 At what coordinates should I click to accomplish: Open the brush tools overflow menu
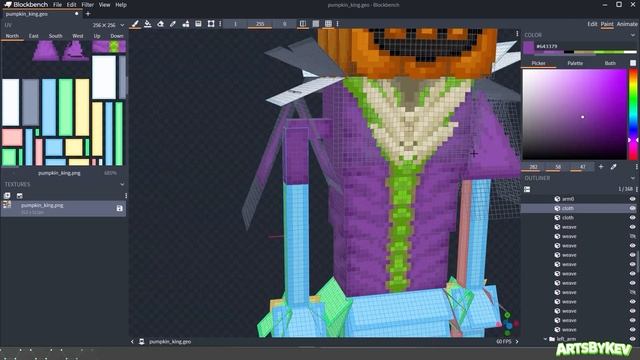[220, 24]
